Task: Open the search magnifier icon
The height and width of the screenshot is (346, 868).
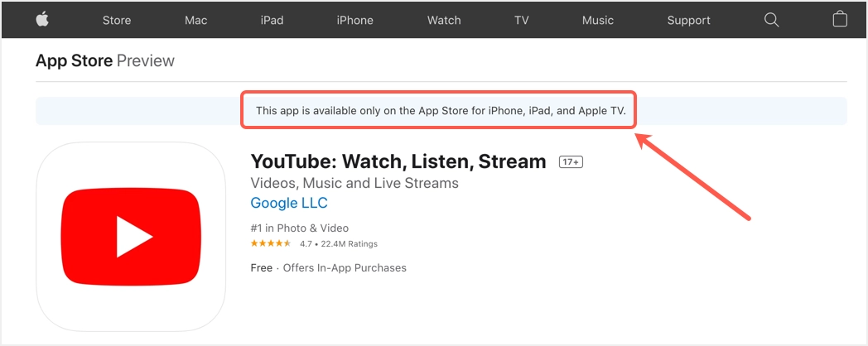Action: 771,20
